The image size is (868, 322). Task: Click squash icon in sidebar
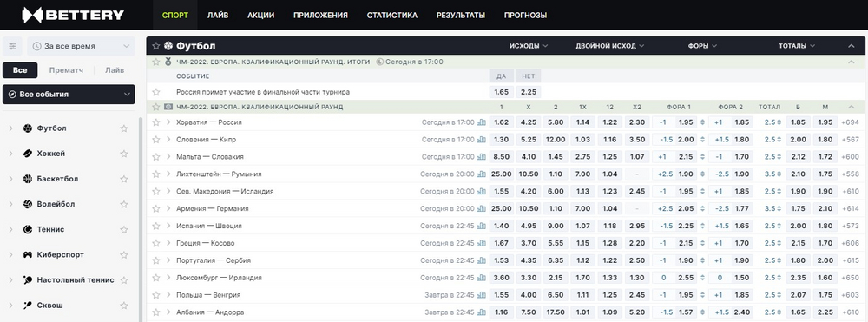(28, 306)
